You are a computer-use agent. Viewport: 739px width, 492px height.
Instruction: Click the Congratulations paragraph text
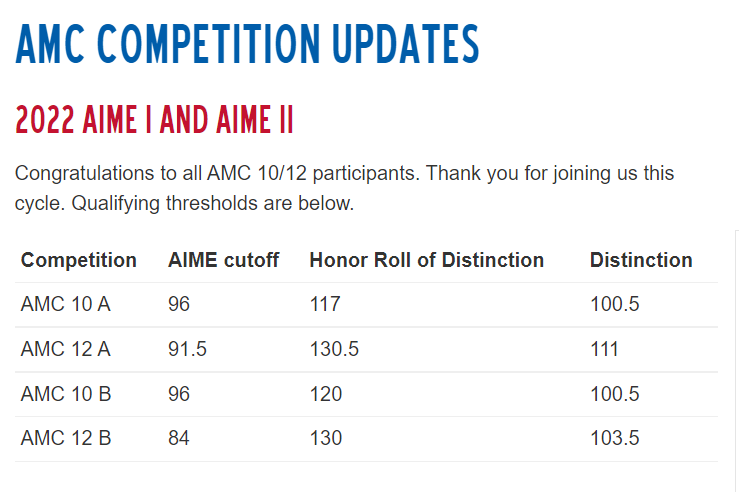click(x=345, y=188)
